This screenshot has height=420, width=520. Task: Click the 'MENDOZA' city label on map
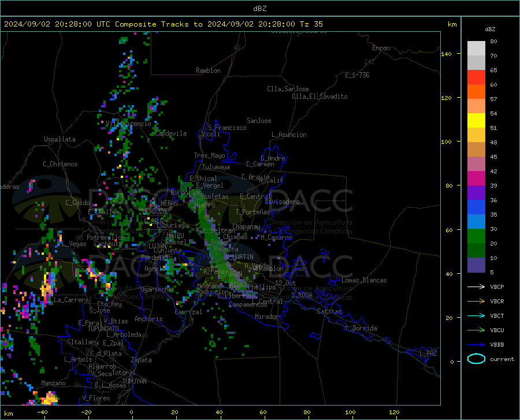pyautogui.click(x=154, y=211)
